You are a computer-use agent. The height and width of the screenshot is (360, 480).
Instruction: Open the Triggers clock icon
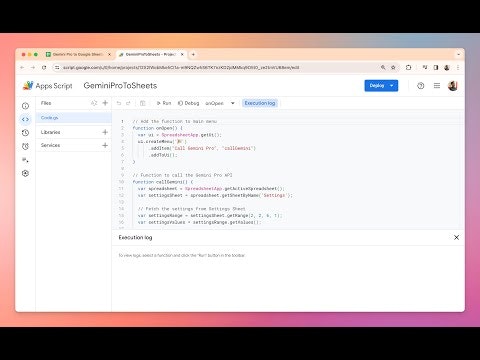[x=25, y=146]
